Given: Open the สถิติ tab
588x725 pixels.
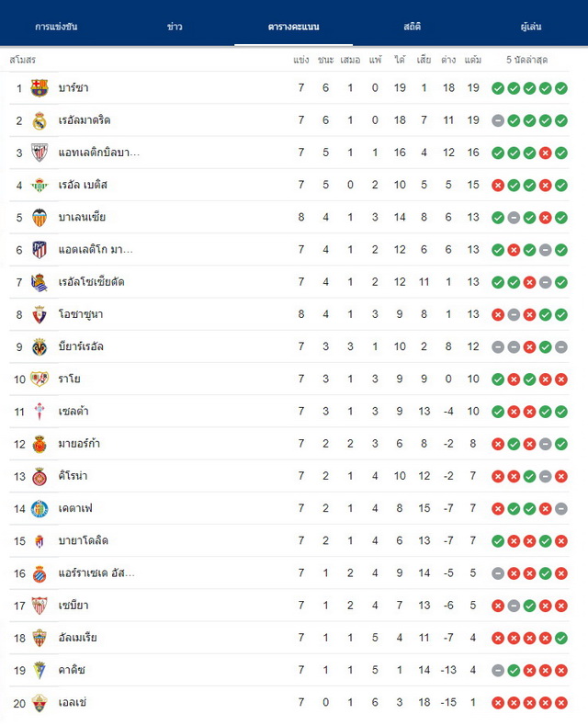Looking at the screenshot, I should click(412, 27).
